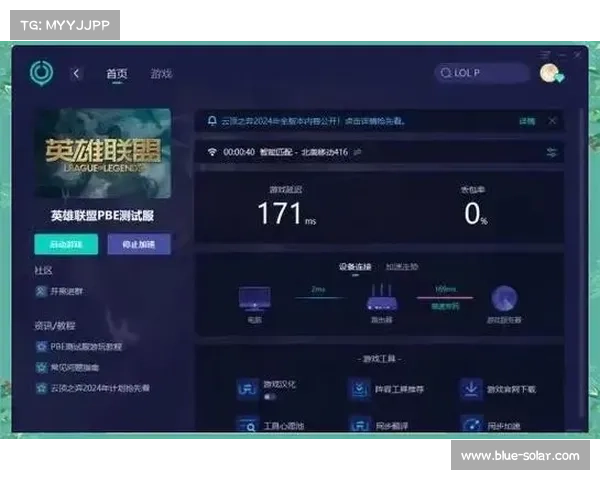Screen dimensions: 600x480
Task: Click the community group icon
Action: coord(41,291)
